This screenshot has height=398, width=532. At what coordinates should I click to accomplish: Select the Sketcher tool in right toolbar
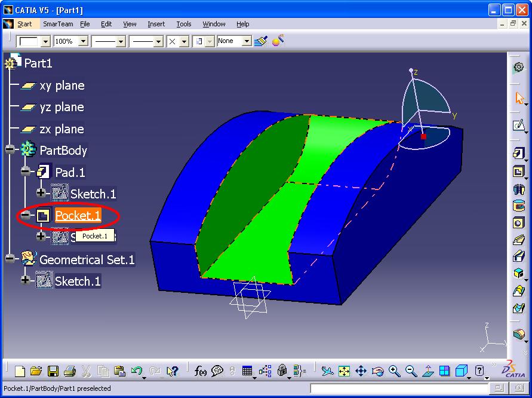coord(518,125)
